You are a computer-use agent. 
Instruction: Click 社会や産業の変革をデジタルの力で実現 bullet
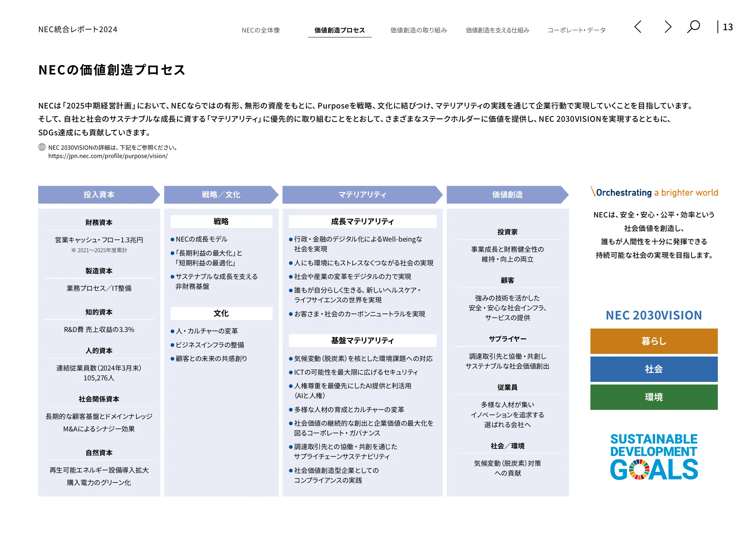pos(350,276)
